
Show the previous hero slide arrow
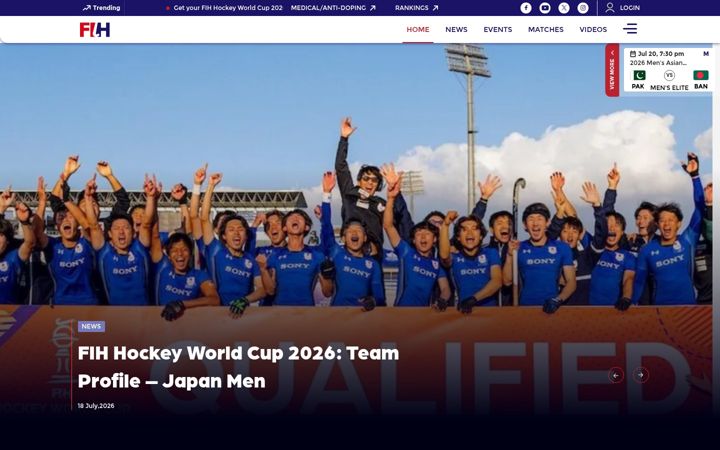coord(616,375)
